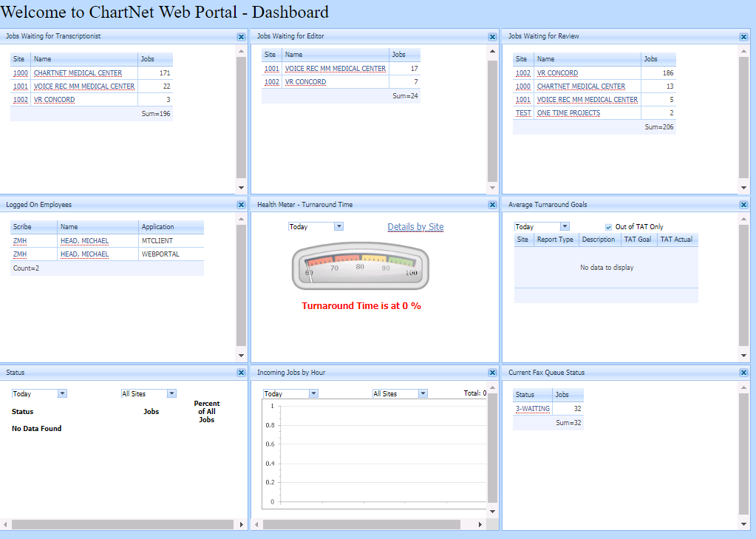Open VOICE REC MM MEDICAL CENTER in Review jobs
The width and height of the screenshot is (756, 539).
[x=588, y=100]
